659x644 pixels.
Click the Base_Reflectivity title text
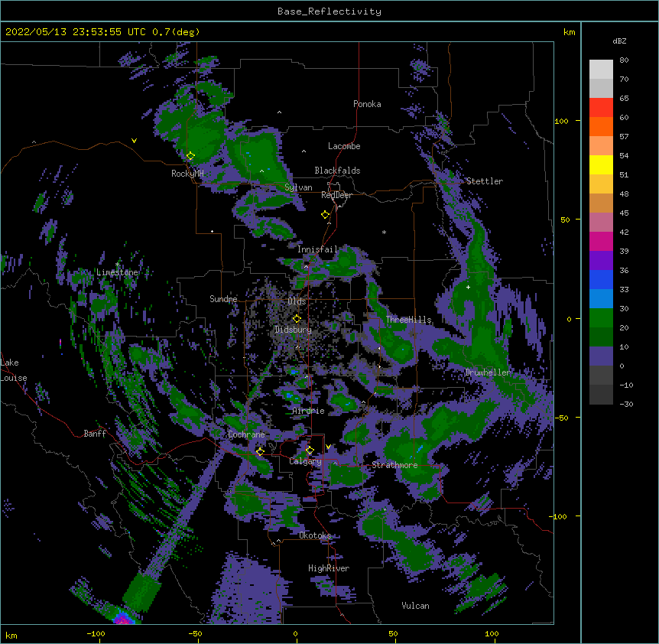point(329,11)
